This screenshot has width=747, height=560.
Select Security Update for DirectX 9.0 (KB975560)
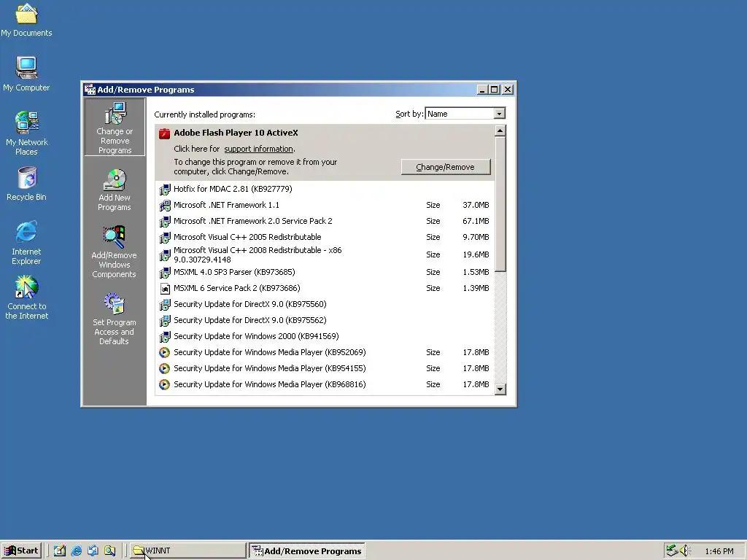click(325, 304)
